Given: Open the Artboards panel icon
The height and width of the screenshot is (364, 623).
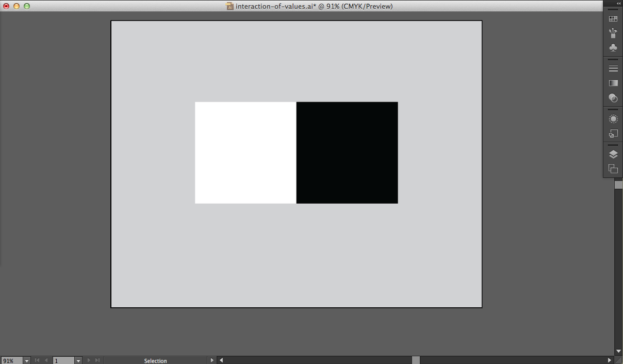Looking at the screenshot, I should tap(613, 169).
